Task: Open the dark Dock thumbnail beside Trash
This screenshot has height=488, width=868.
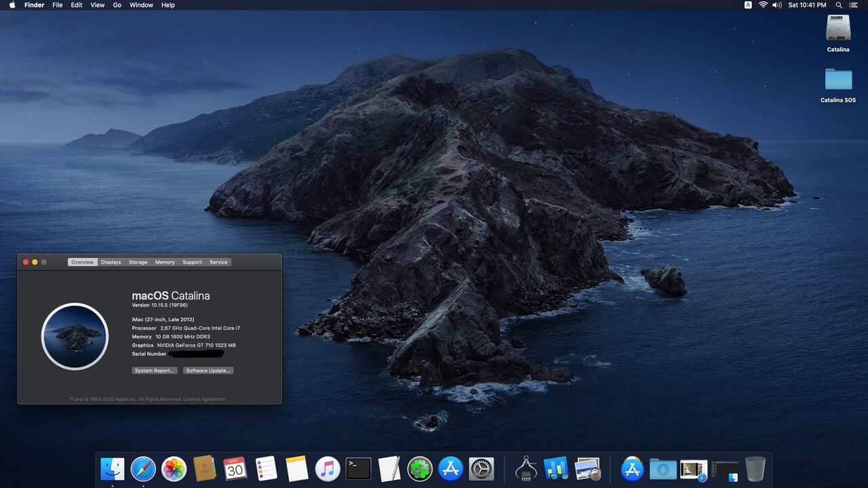Action: (x=725, y=470)
